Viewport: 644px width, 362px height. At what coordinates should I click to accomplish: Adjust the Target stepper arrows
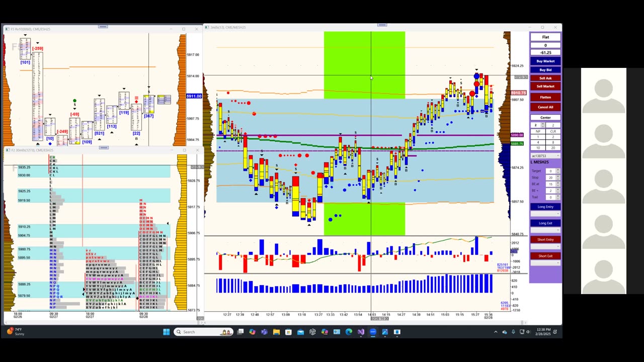(x=558, y=171)
